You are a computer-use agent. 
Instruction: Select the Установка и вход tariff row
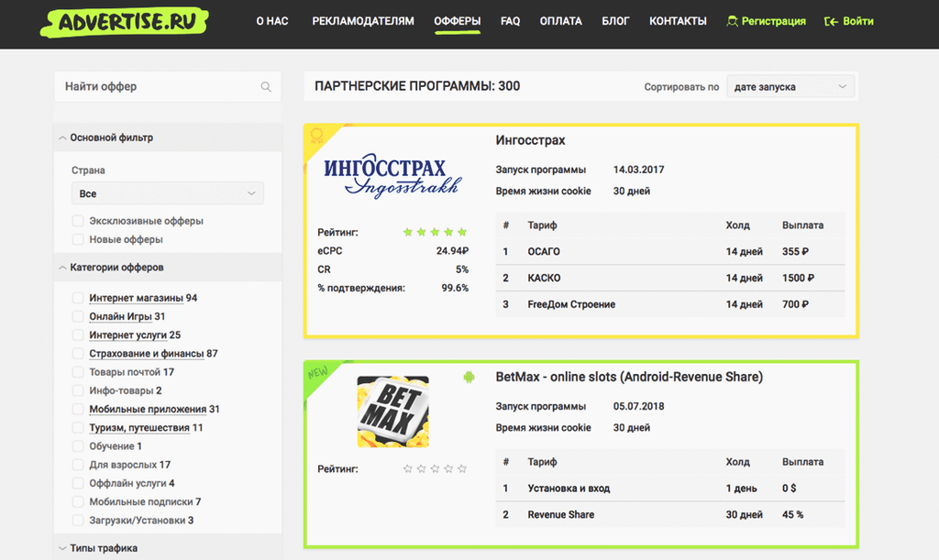click(670, 489)
